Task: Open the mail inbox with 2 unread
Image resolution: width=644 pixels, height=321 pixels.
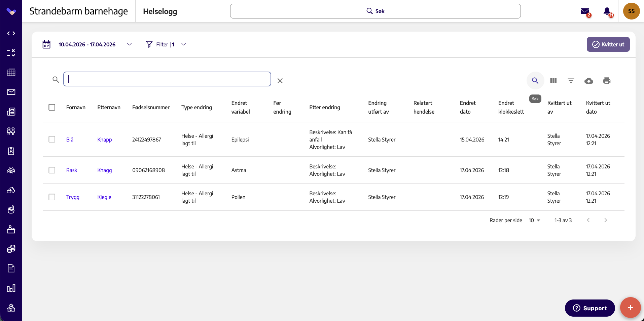Action: pyautogui.click(x=585, y=12)
